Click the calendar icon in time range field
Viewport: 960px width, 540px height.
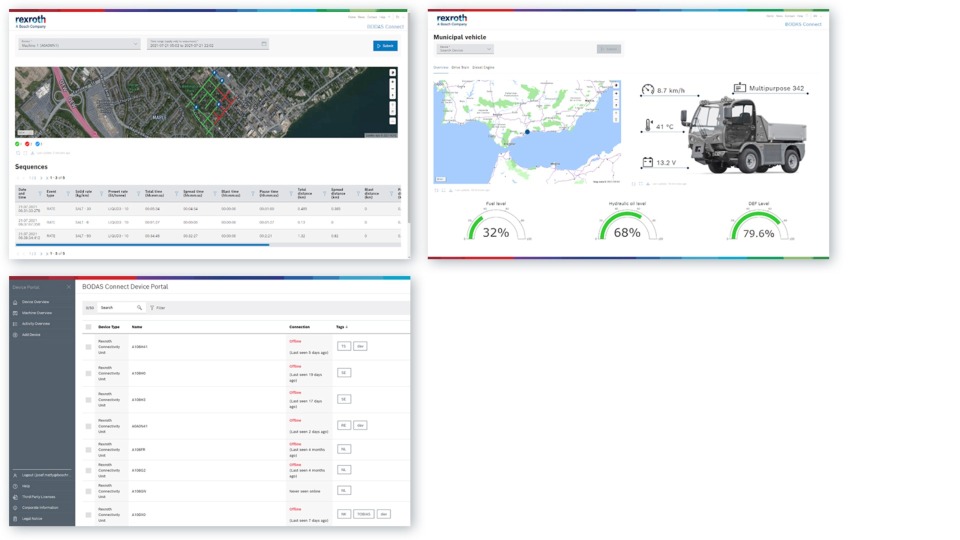[264, 44]
